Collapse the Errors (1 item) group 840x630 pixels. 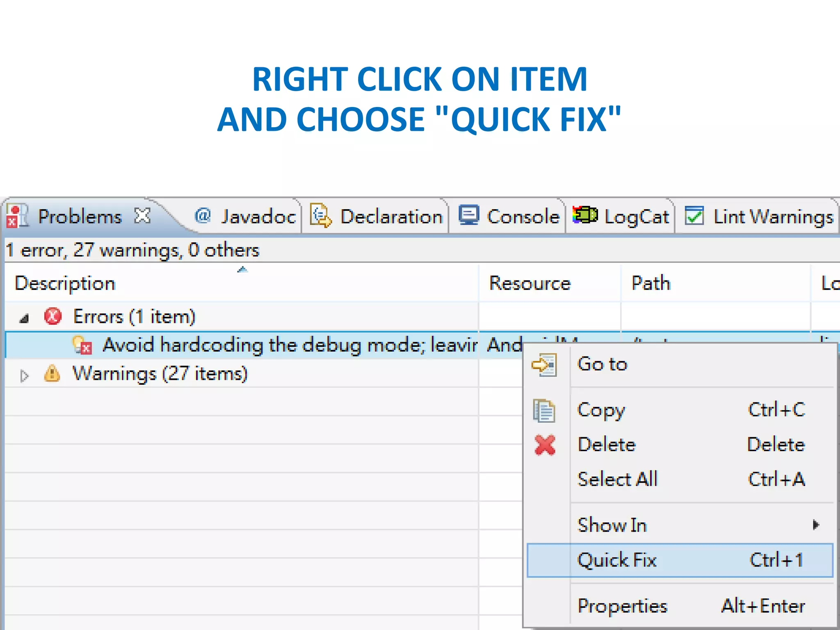[x=24, y=318]
